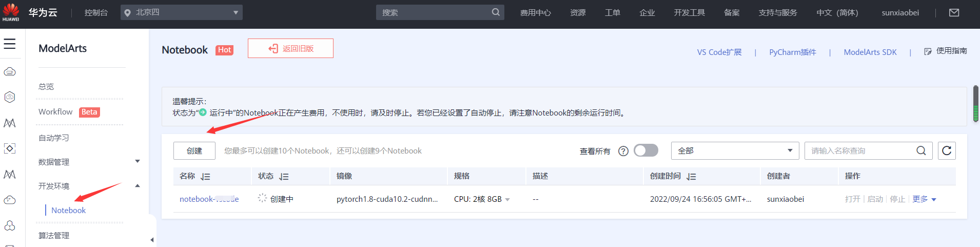Screen dimensions: 980x247
Task: Click the refresh notebook list icon
Action: 947,150
